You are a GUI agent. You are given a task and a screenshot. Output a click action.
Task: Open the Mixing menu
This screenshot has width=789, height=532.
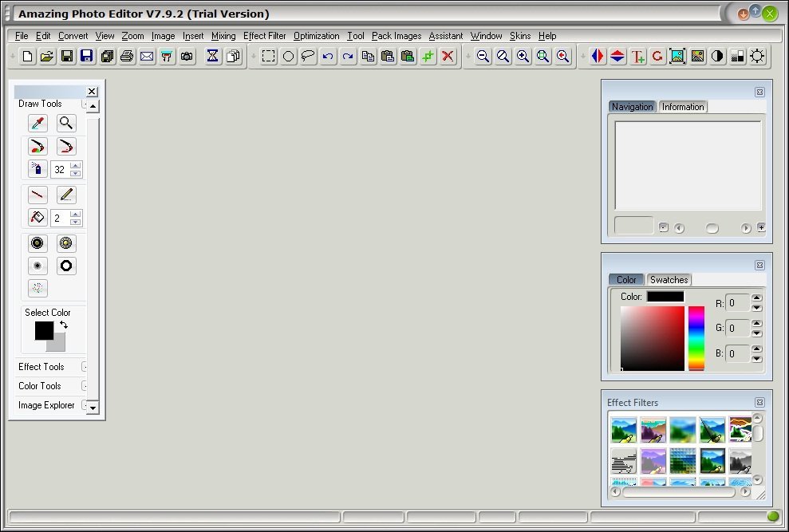[x=223, y=36]
